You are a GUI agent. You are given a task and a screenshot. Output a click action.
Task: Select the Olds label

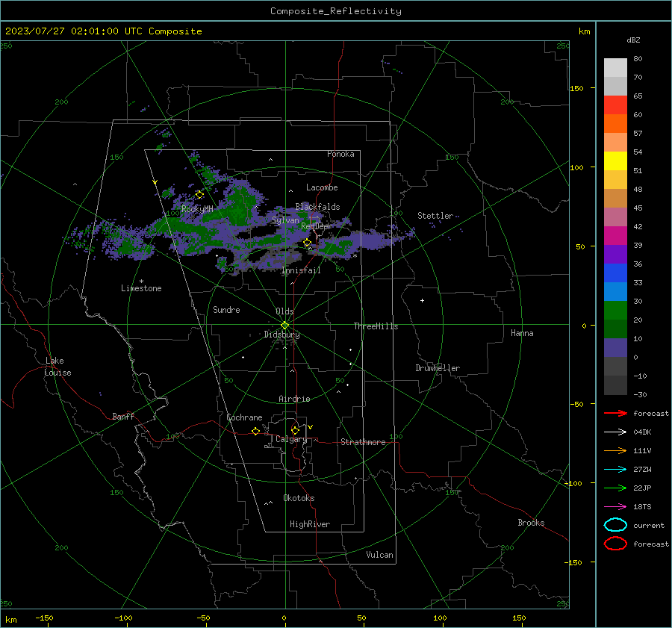pyautogui.click(x=284, y=311)
